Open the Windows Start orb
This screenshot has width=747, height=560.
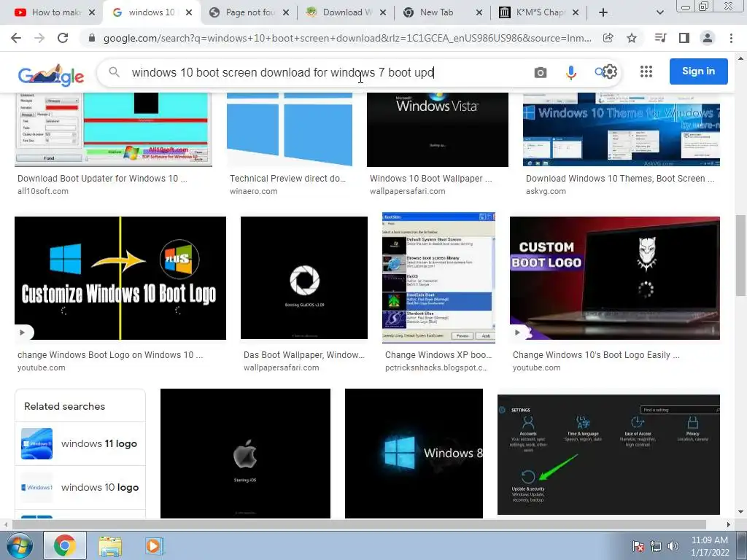tap(18, 545)
